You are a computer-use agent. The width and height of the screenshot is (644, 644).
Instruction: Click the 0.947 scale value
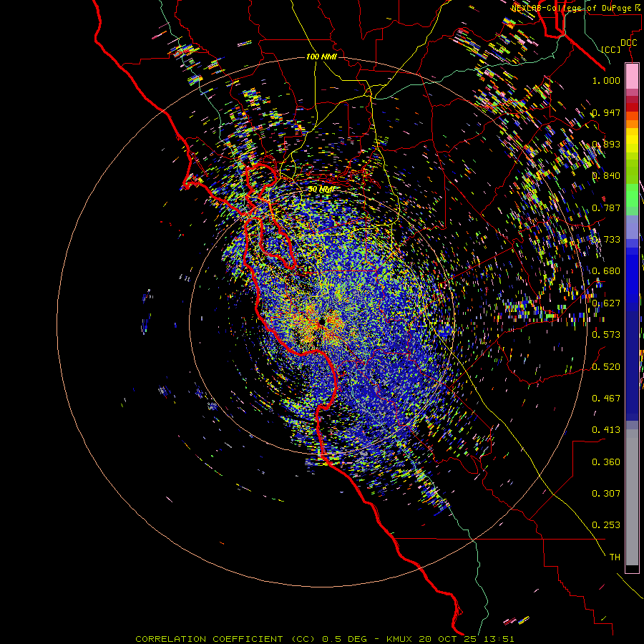pos(606,112)
